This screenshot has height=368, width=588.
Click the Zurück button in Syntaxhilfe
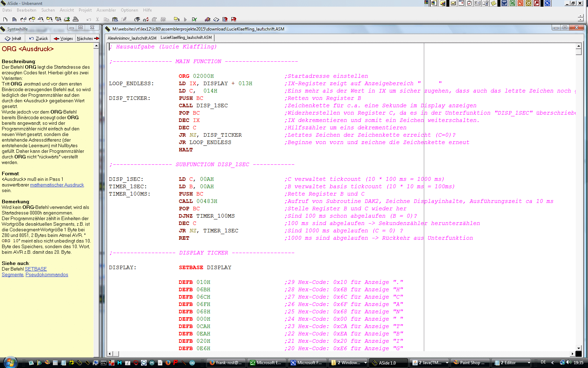38,39
